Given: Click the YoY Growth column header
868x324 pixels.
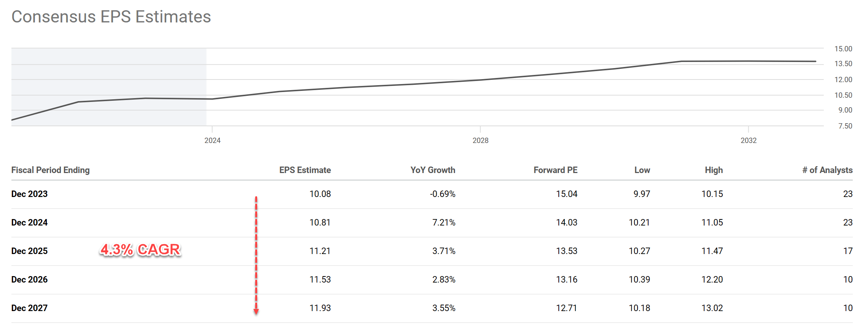Looking at the screenshot, I should pyautogui.click(x=432, y=170).
